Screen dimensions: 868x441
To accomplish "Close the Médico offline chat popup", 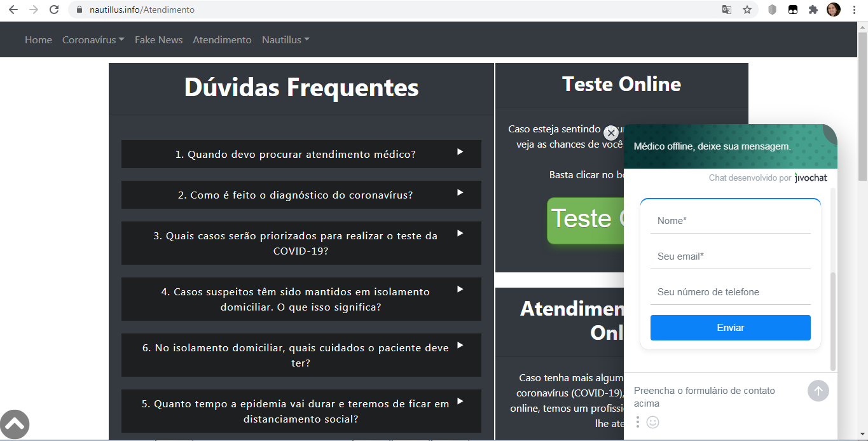I will point(611,132).
